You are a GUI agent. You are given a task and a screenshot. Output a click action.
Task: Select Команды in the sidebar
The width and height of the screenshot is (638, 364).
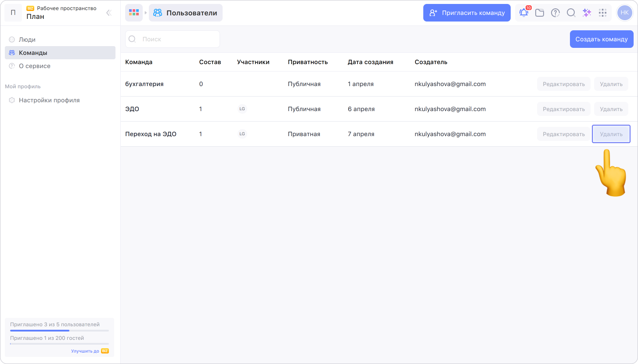point(33,53)
